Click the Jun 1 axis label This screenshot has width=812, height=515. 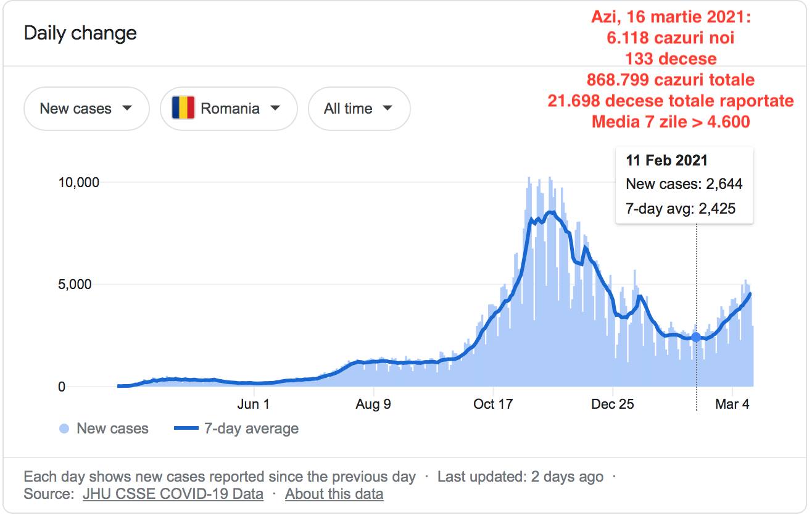(x=254, y=404)
